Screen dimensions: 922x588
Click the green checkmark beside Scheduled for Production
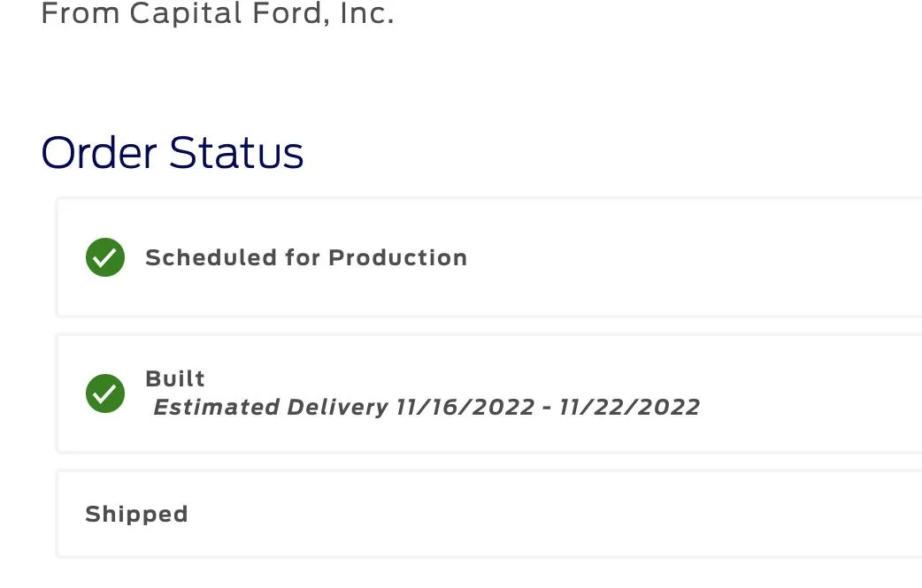click(x=104, y=257)
